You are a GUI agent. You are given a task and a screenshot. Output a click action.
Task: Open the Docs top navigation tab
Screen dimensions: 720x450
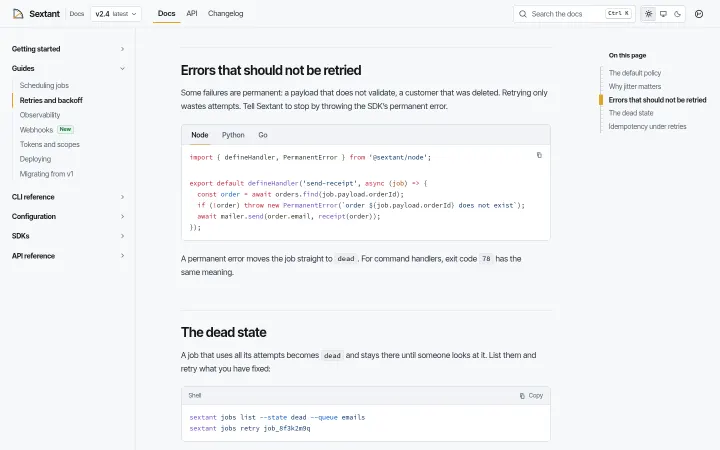tap(166, 14)
